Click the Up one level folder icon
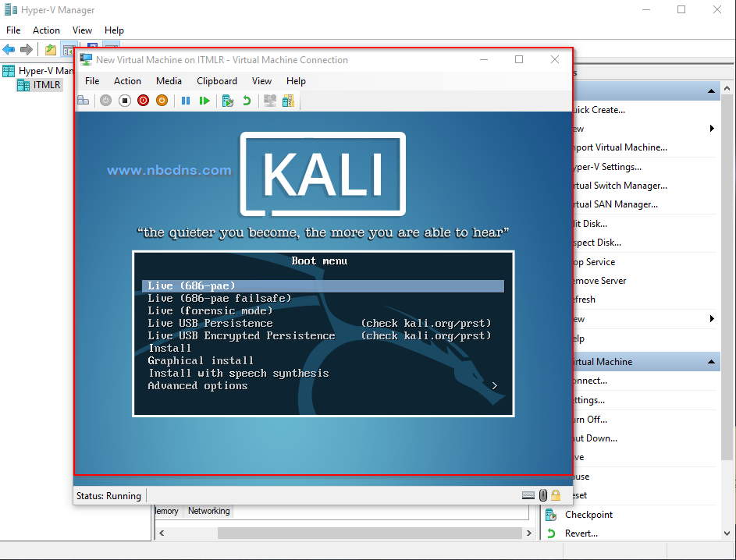 (x=50, y=49)
